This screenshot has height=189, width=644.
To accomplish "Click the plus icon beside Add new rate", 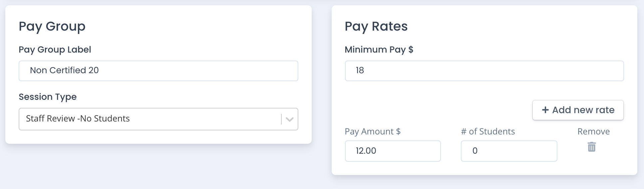I will 545,110.
